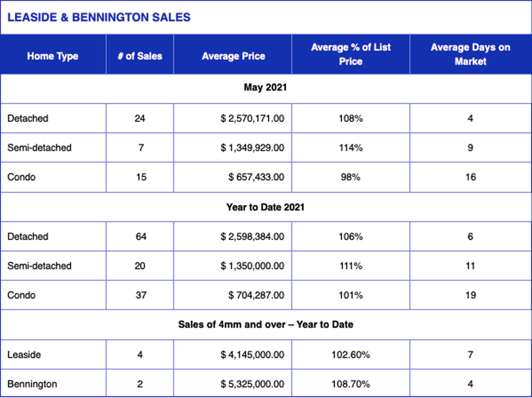Select the 114% list price cell
Viewport: 532px width, 398px height.
[x=351, y=147]
